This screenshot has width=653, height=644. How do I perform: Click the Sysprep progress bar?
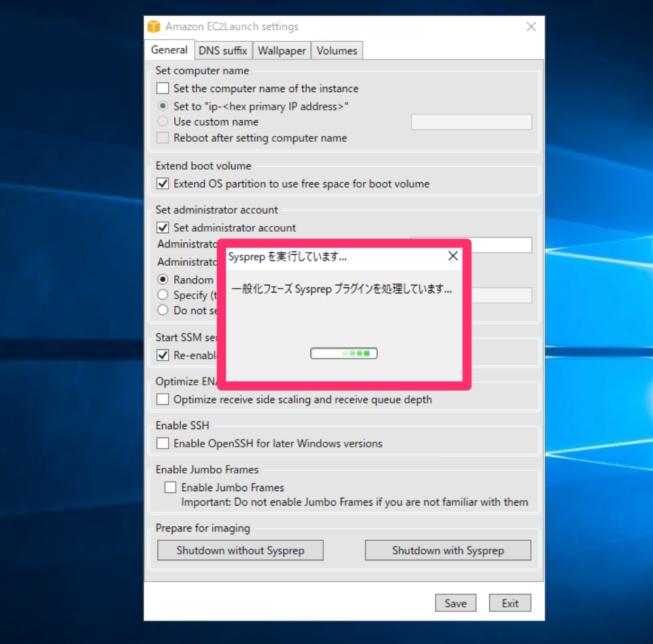(x=344, y=353)
